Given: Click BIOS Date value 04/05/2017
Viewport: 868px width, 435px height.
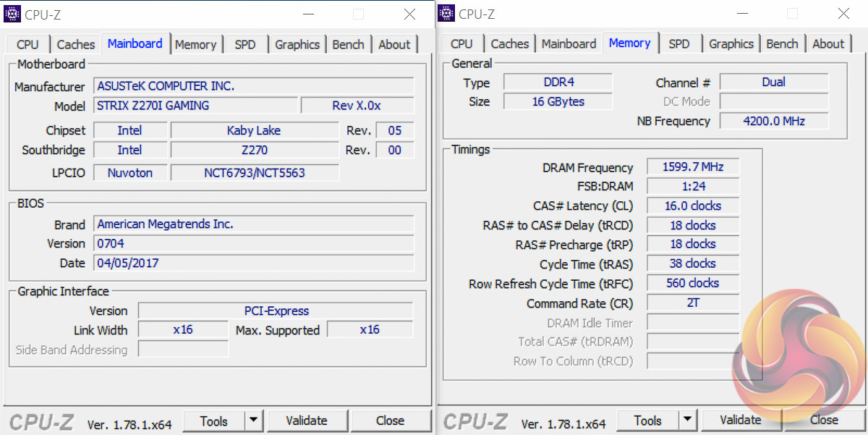Looking at the screenshot, I should pyautogui.click(x=254, y=263).
